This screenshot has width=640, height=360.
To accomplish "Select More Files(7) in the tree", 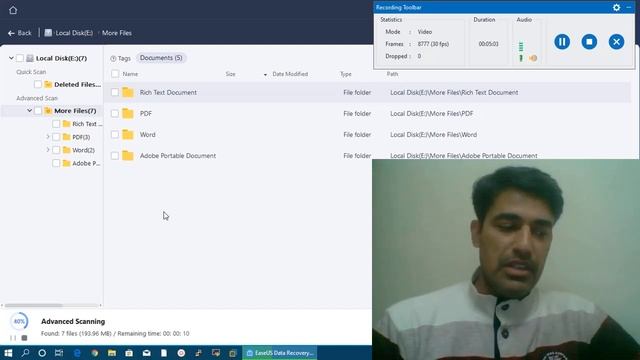I will (x=75, y=111).
